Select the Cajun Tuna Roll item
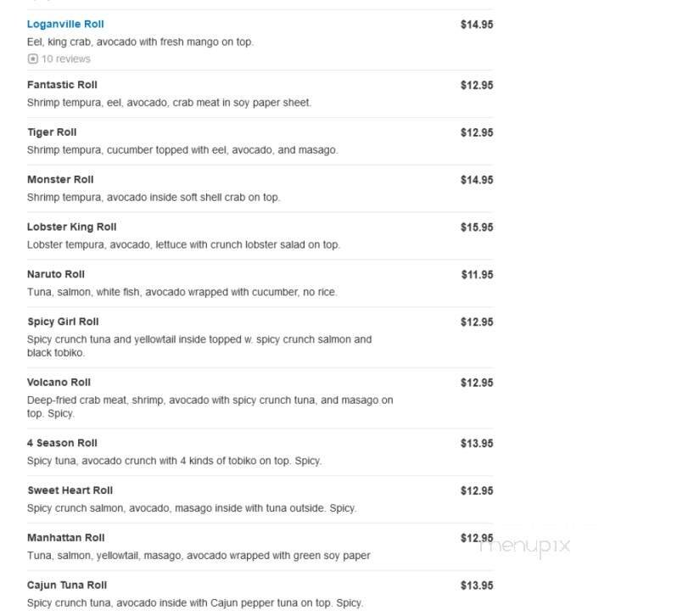 (67, 585)
